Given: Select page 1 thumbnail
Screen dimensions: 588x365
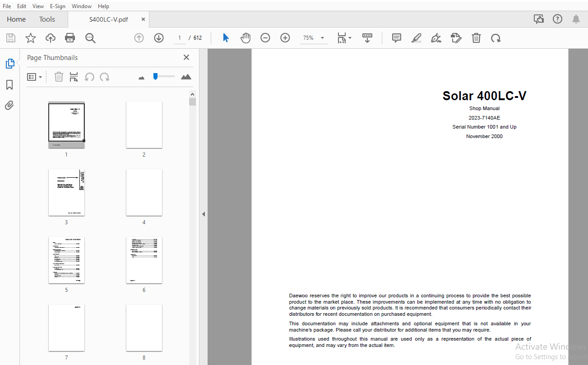Looking at the screenshot, I should tap(66, 125).
